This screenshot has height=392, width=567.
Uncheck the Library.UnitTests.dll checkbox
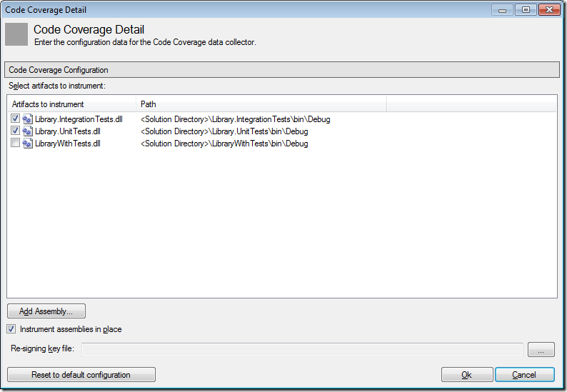(x=15, y=131)
